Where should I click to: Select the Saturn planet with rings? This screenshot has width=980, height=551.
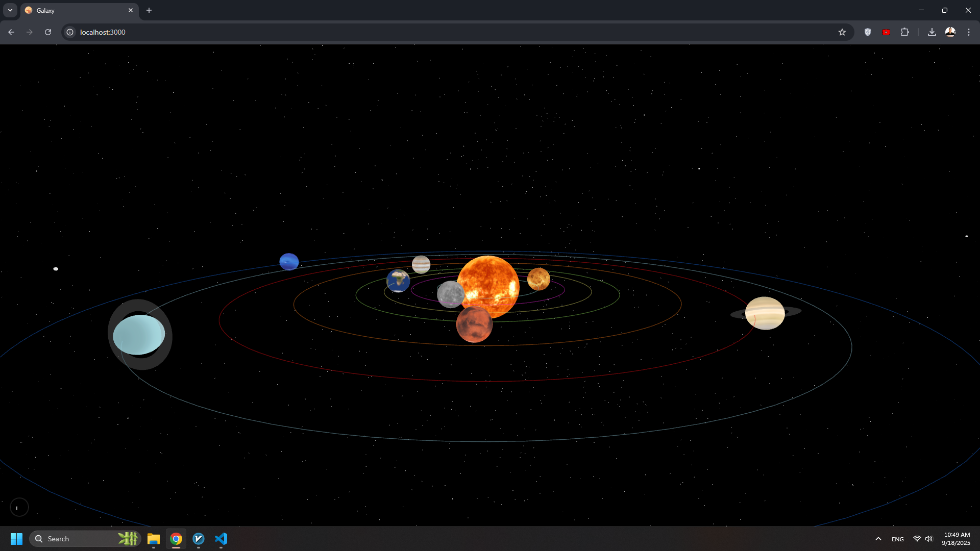pyautogui.click(x=765, y=313)
